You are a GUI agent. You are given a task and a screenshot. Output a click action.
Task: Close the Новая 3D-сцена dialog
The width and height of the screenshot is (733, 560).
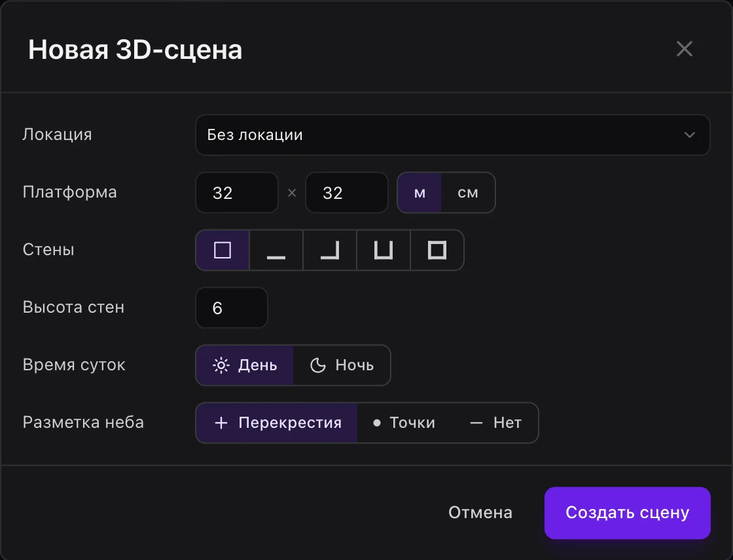click(684, 48)
